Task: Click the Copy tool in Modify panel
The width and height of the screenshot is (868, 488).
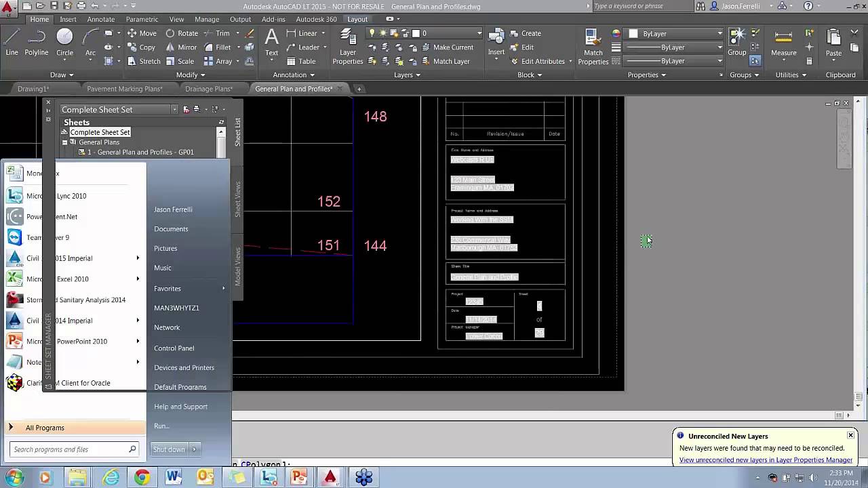Action: click(141, 47)
